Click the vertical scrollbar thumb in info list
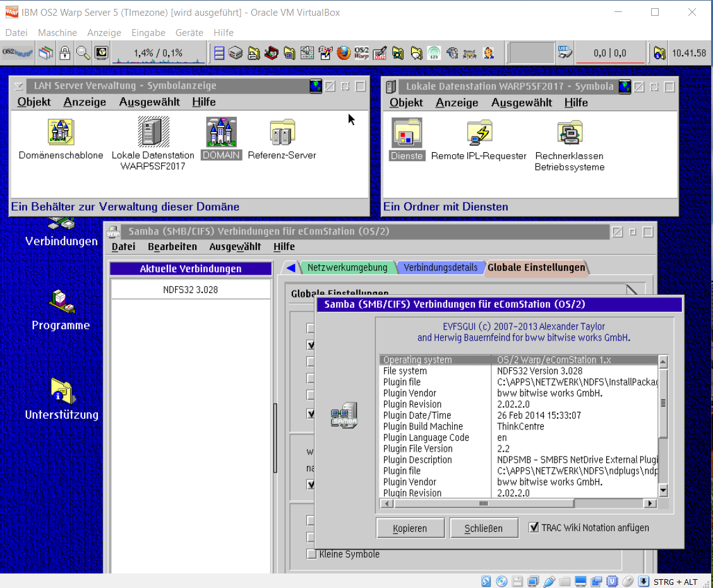The width and height of the screenshot is (713, 588). [663, 403]
